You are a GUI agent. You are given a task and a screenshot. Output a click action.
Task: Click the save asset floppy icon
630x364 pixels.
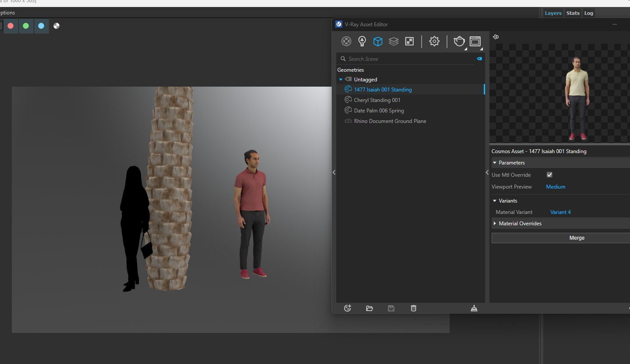click(x=391, y=308)
